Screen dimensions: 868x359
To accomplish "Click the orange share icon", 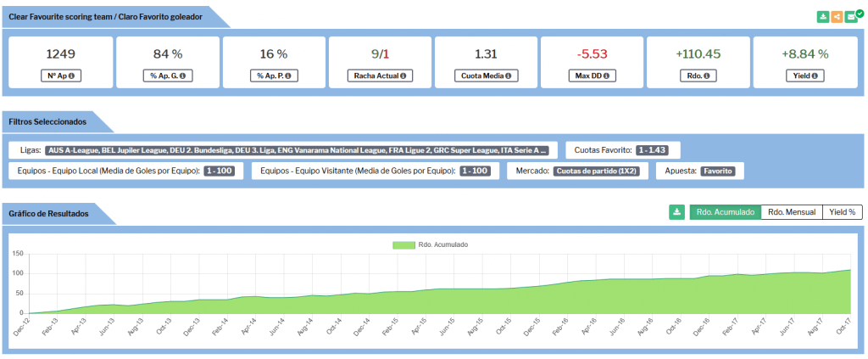I will tap(837, 17).
